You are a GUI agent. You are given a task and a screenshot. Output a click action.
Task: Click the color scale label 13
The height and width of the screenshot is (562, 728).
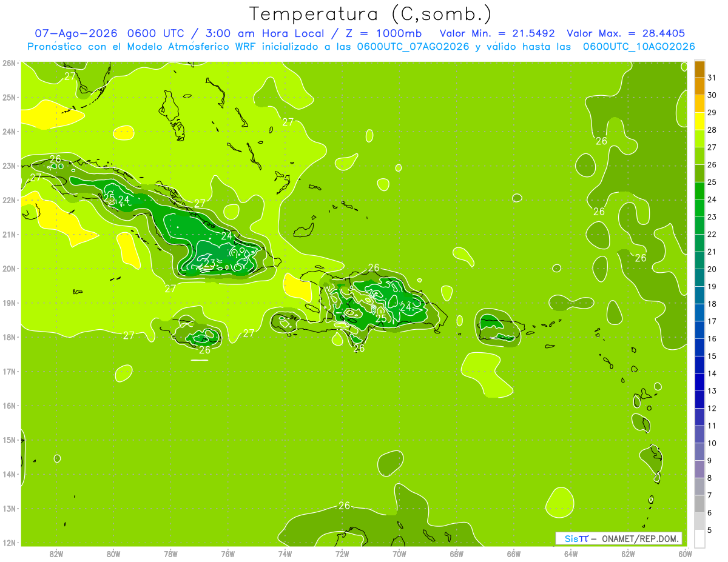point(712,391)
